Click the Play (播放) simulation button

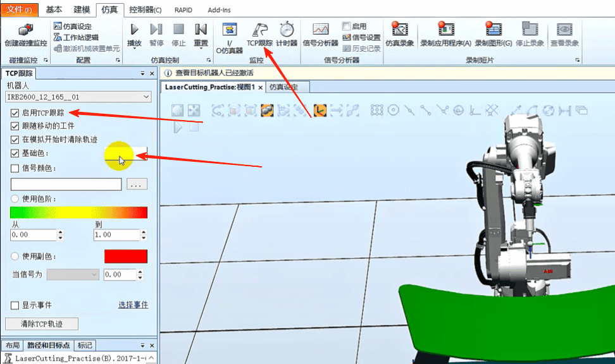[x=134, y=35]
